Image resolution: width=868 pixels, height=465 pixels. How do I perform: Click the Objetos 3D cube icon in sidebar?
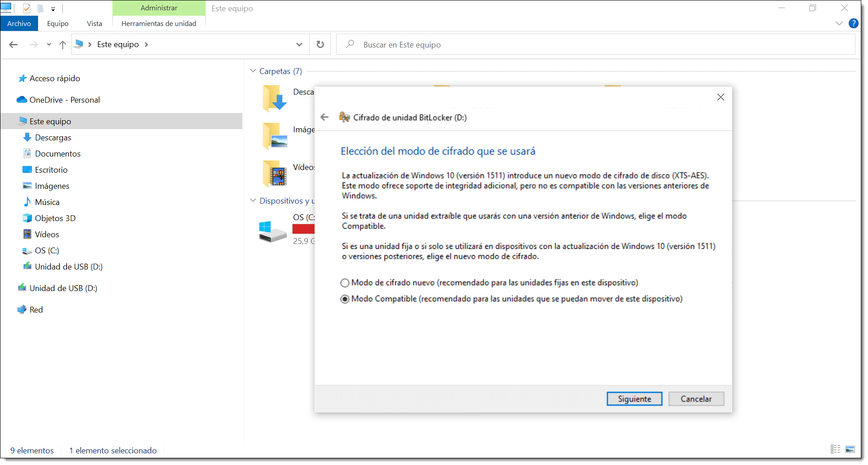pos(27,218)
